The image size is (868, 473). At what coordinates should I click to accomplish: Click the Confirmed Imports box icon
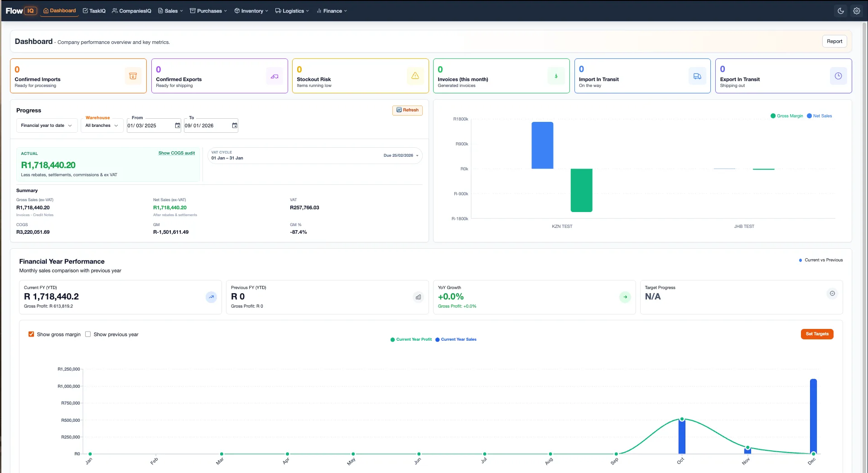pyautogui.click(x=133, y=76)
